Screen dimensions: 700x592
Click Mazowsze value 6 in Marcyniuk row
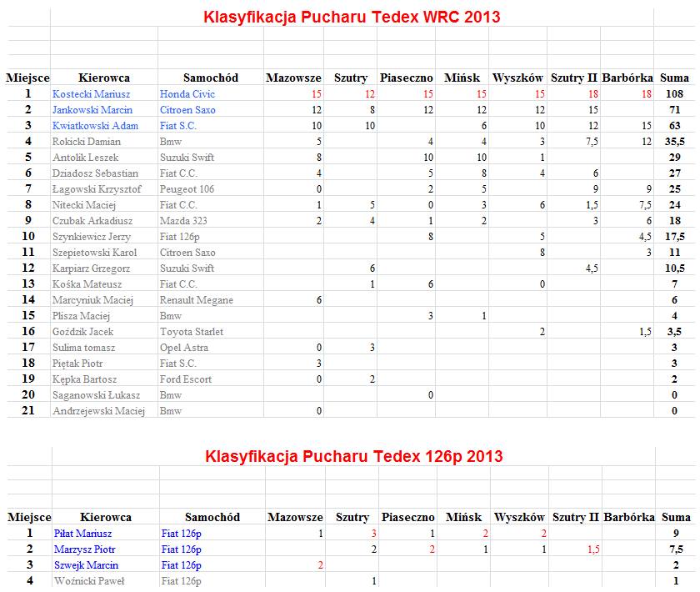coord(318,300)
